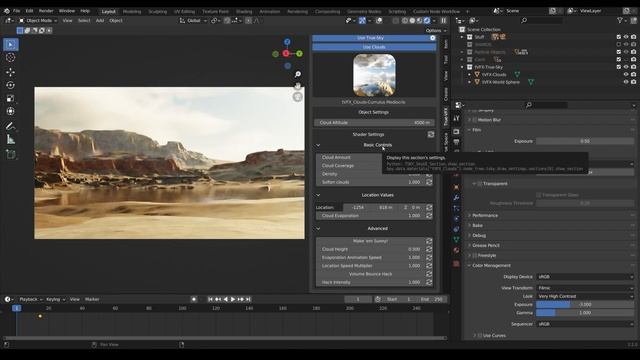Hide the Stuff collection with eye icon
This screenshot has height=360, width=640.
(x=626, y=37)
